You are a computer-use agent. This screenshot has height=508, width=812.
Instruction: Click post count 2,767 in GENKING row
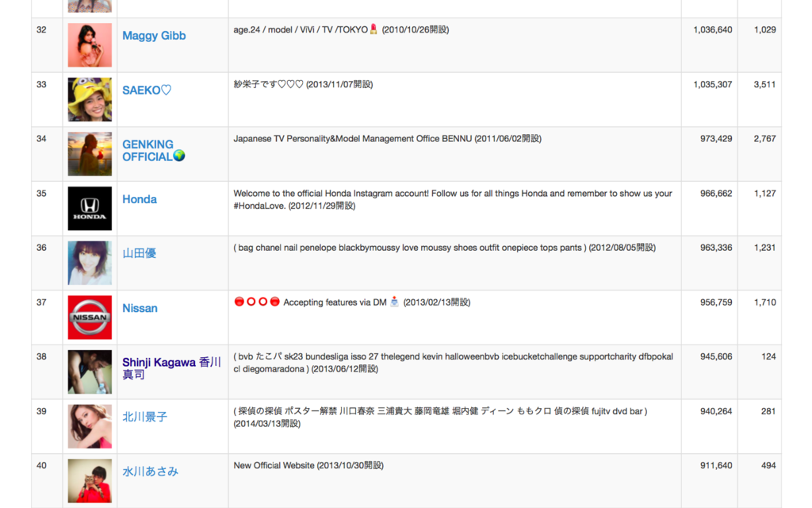pyautogui.click(x=765, y=139)
